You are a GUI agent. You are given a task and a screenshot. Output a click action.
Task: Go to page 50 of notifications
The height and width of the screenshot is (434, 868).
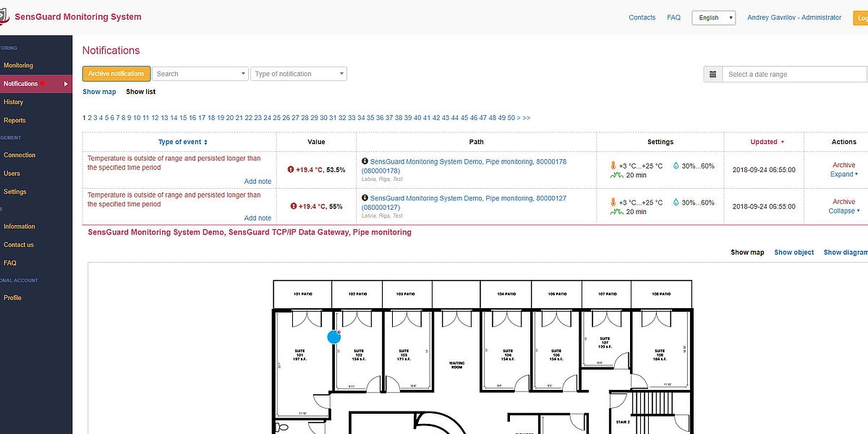click(511, 118)
